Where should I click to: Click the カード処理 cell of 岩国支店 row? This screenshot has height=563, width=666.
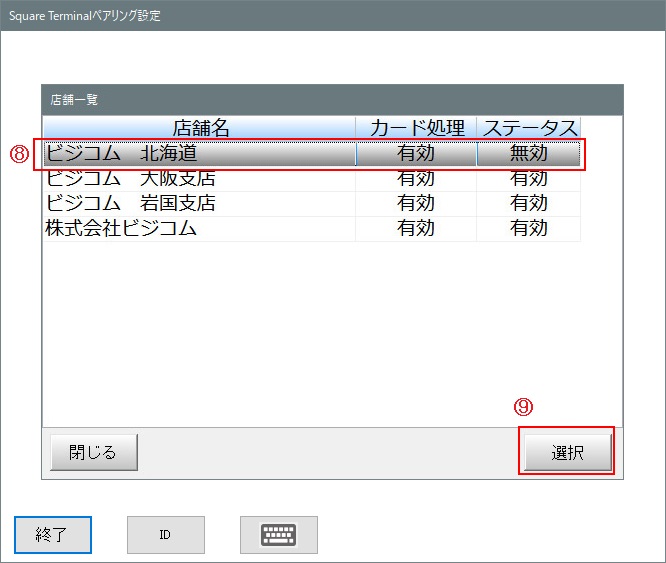click(x=416, y=203)
